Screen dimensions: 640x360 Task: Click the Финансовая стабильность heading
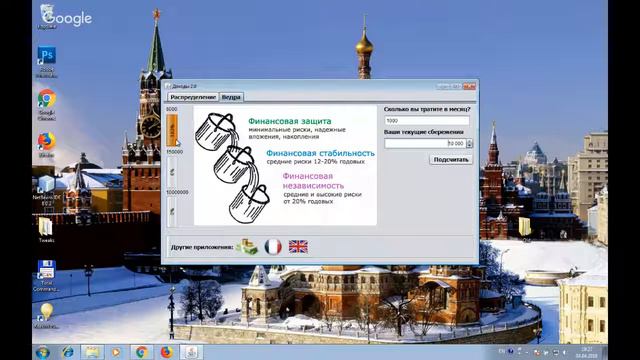tap(320, 153)
